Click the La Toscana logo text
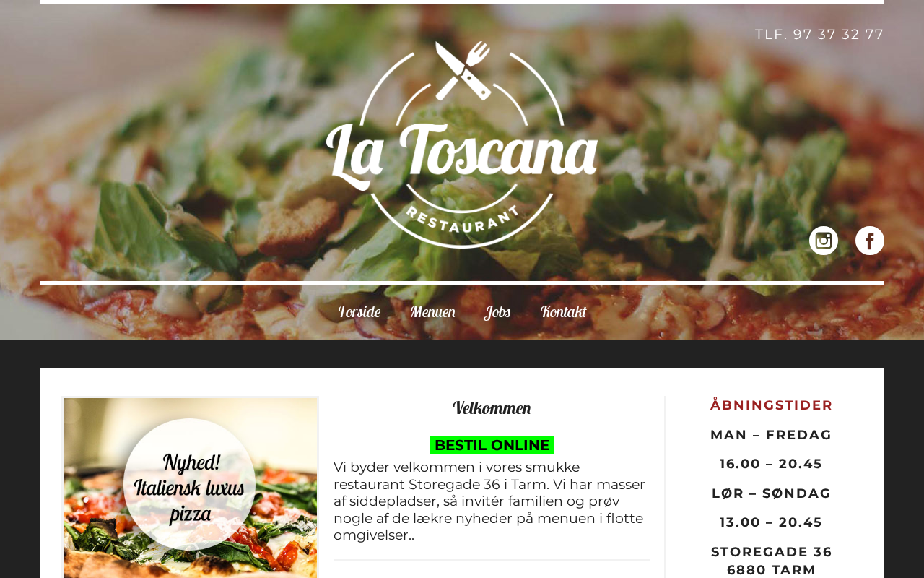 tap(462, 153)
